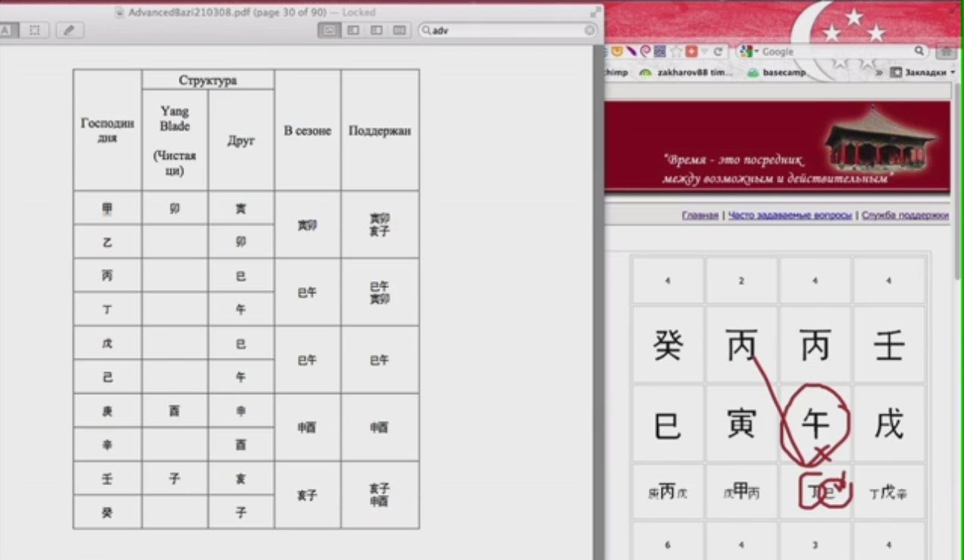Go to the browser home page
This screenshot has height=560, width=964.
click(x=945, y=52)
